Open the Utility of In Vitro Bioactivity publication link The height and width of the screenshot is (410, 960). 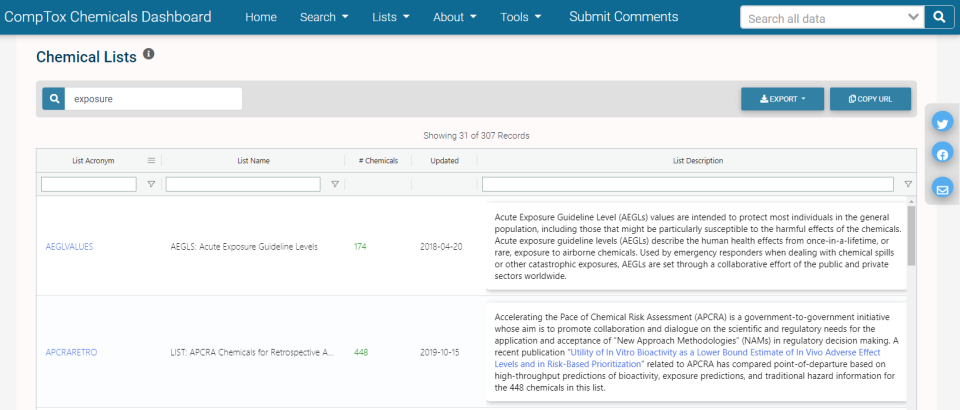point(686,359)
